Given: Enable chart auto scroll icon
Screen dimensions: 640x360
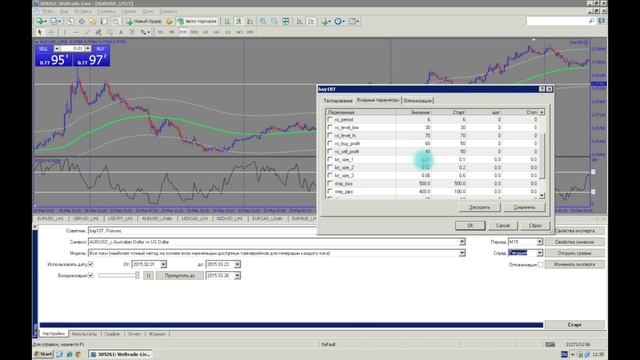Looking at the screenshot, I should 300,21.
